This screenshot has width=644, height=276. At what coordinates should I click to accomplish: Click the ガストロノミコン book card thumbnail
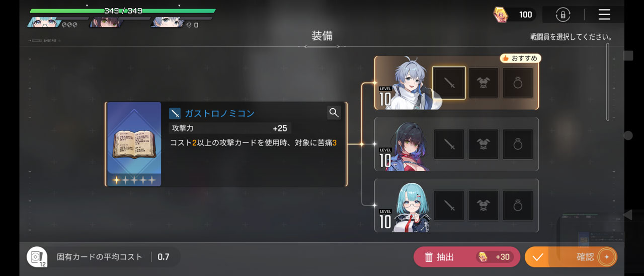click(134, 145)
